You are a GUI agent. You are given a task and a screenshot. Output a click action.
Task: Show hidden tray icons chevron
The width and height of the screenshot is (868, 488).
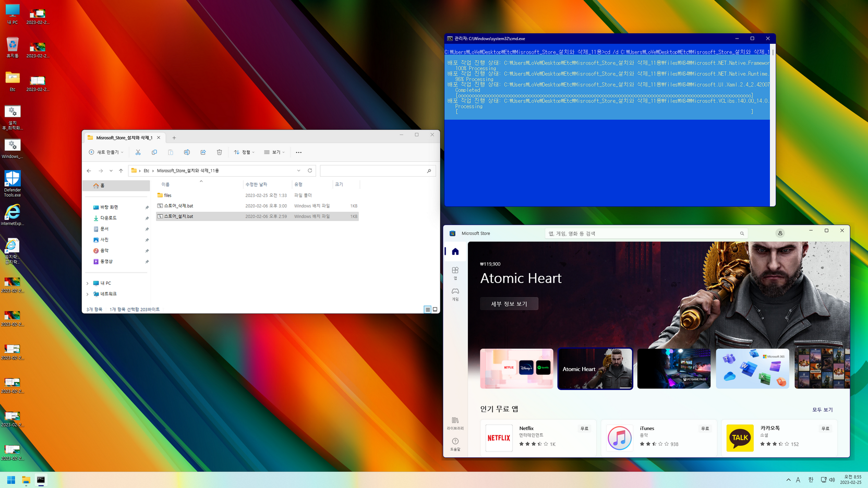[x=788, y=480]
